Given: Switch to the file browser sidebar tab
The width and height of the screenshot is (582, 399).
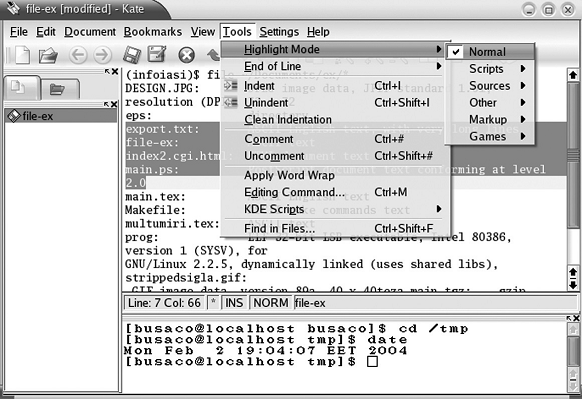Looking at the screenshot, I should 59,89.
